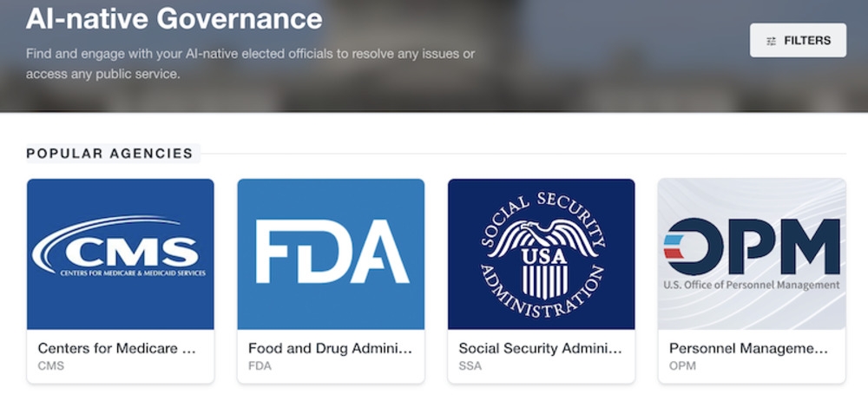Select the FDA logo image
The width and height of the screenshot is (868, 408).
[x=331, y=253]
